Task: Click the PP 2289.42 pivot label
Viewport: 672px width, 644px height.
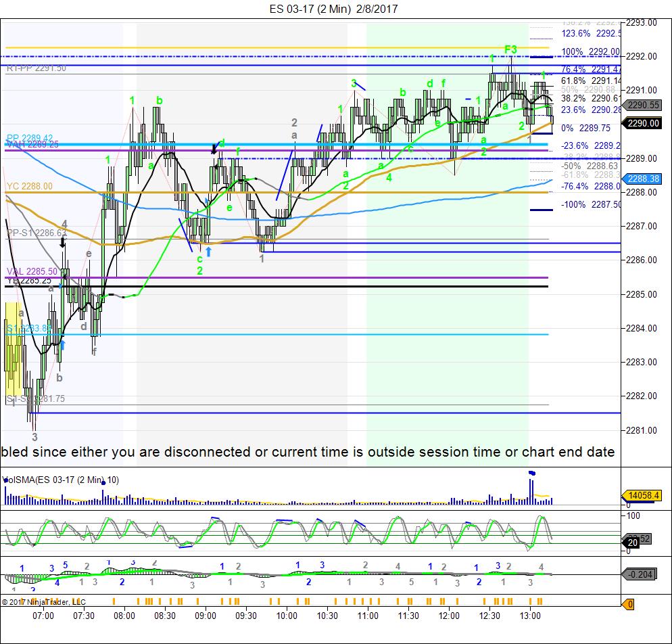Action: click(x=30, y=138)
